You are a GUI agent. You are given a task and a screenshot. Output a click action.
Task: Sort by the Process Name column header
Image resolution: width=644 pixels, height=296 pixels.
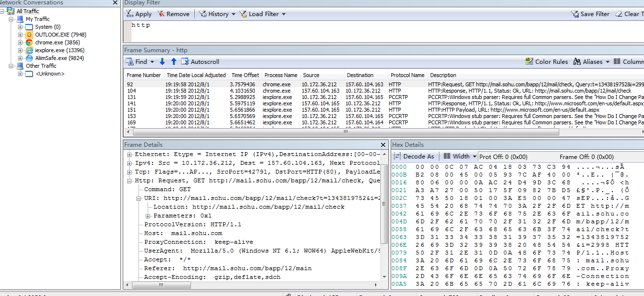(x=281, y=75)
